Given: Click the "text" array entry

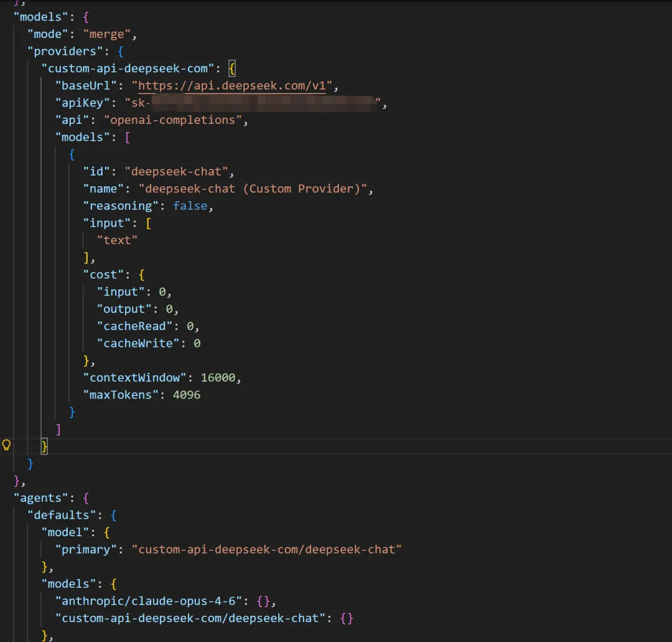Looking at the screenshot, I should [x=117, y=240].
